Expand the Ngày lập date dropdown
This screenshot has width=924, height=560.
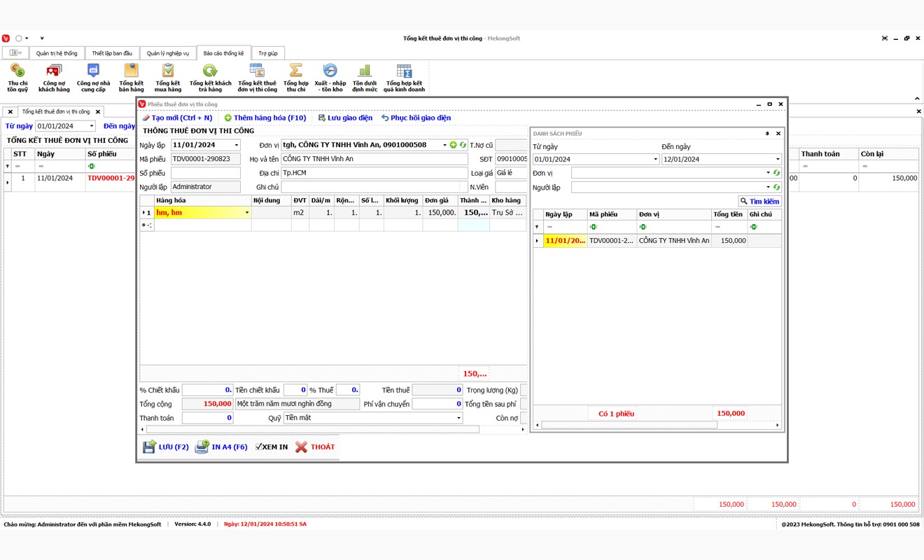click(236, 146)
